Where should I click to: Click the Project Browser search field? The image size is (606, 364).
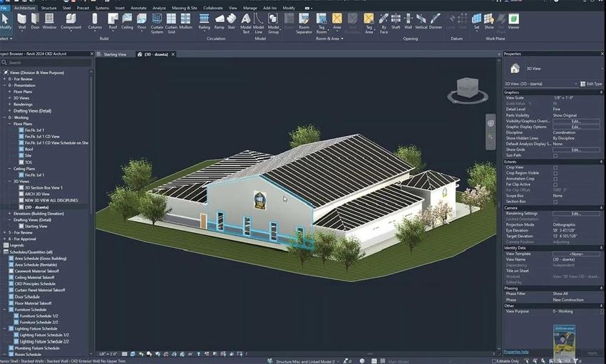[x=46, y=63]
